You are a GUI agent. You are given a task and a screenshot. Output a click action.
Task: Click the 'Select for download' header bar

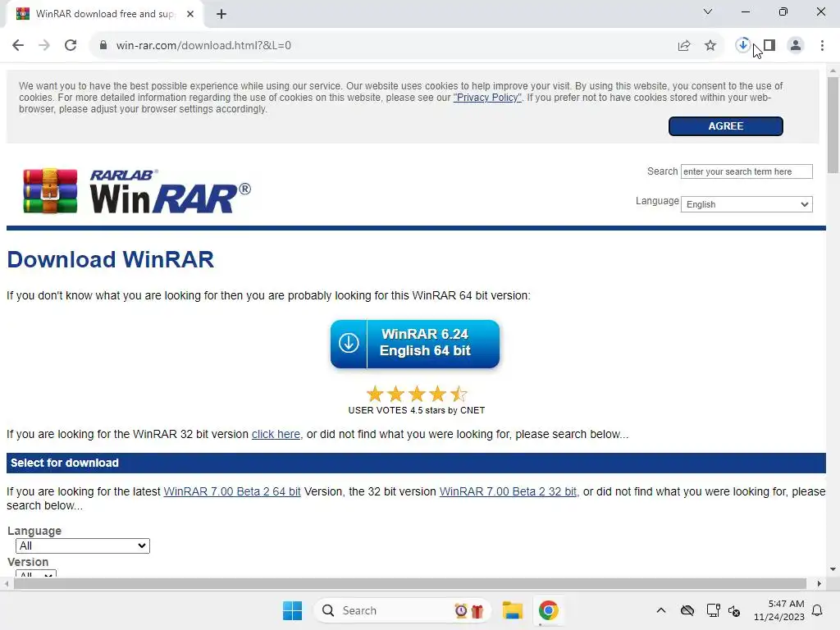click(x=416, y=463)
